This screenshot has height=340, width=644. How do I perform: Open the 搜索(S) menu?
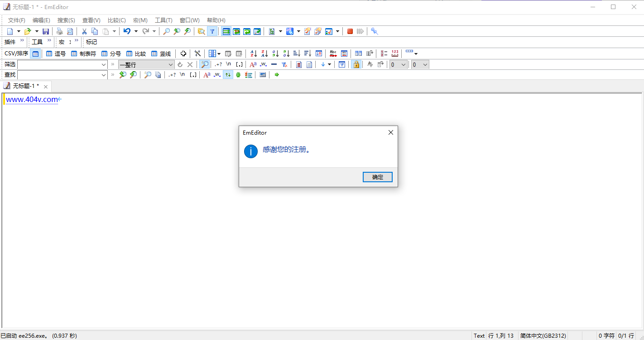pos(66,20)
